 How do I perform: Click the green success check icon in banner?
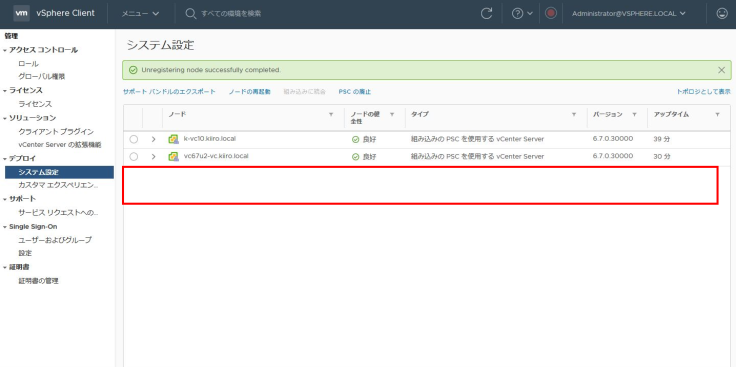tap(133, 70)
